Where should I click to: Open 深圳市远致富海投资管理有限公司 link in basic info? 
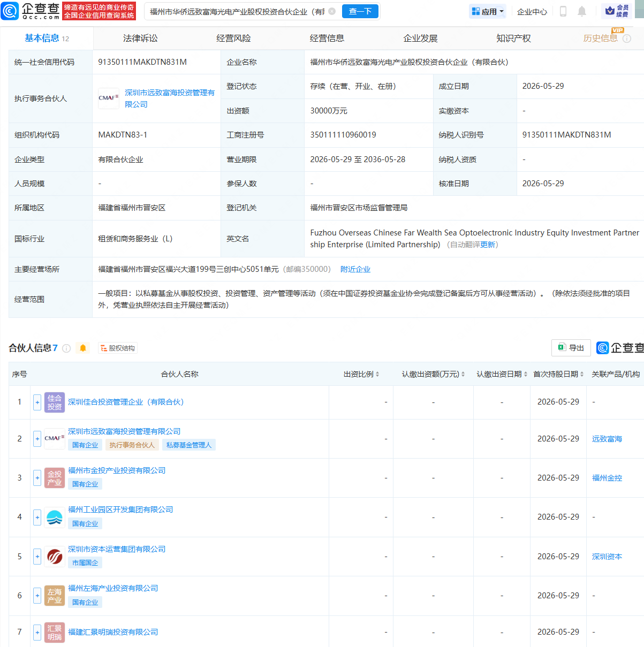pos(170,98)
